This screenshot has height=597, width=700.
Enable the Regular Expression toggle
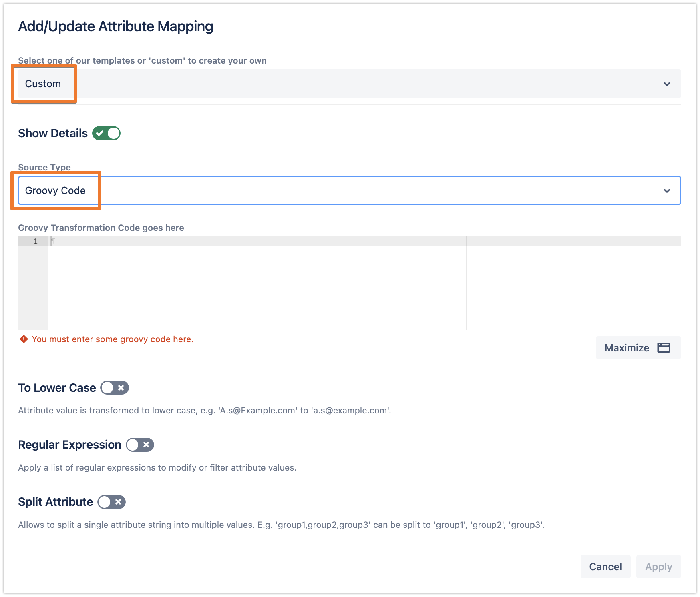pos(140,445)
